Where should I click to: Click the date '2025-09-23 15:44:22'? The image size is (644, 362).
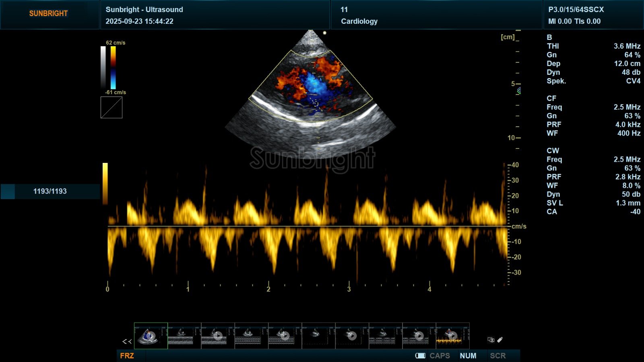coord(139,21)
